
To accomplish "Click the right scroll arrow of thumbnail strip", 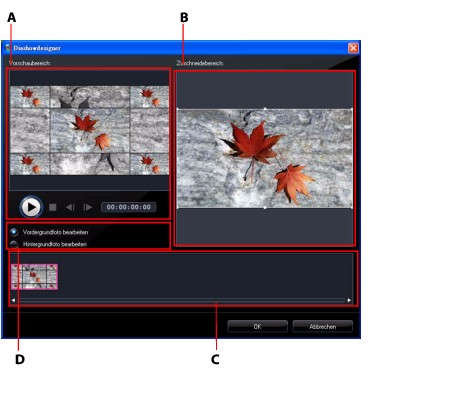I will click(349, 300).
